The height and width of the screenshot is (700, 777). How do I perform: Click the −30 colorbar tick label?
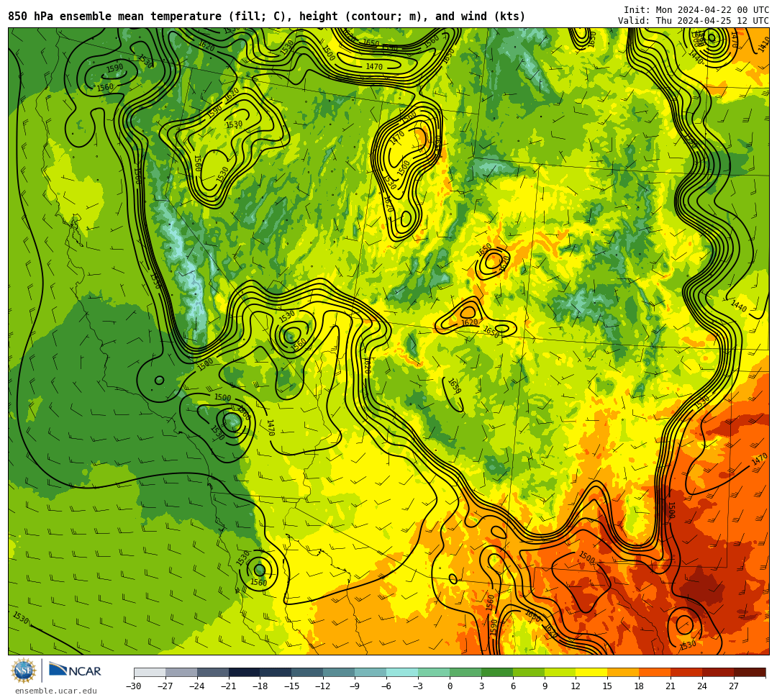click(x=134, y=686)
